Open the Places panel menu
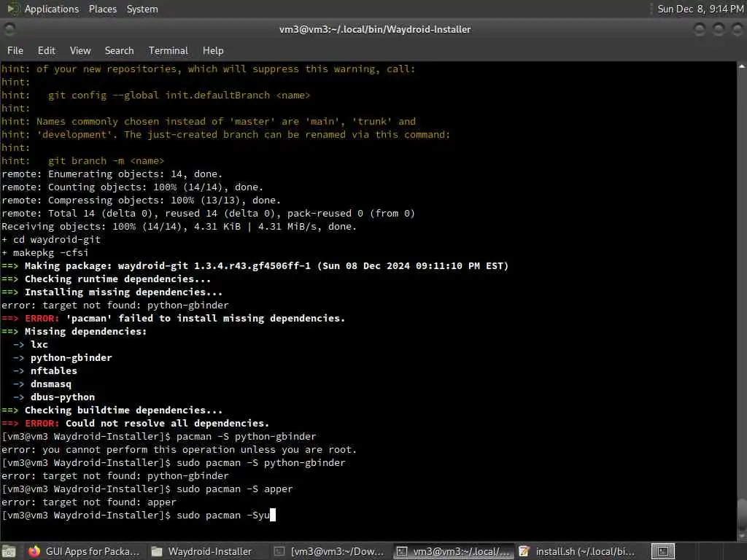This screenshot has height=560, width=747. point(102,9)
